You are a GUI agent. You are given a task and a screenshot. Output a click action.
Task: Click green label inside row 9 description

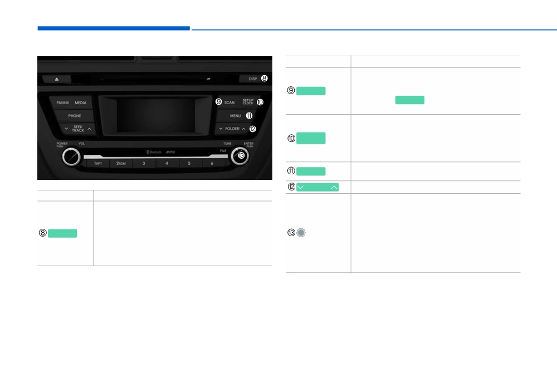(x=409, y=100)
